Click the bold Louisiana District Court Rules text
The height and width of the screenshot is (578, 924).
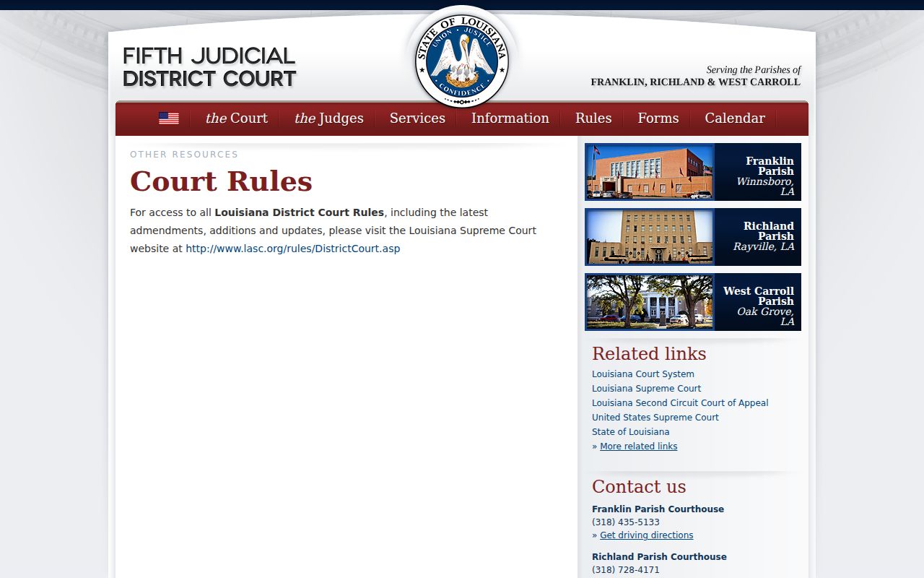coord(299,212)
